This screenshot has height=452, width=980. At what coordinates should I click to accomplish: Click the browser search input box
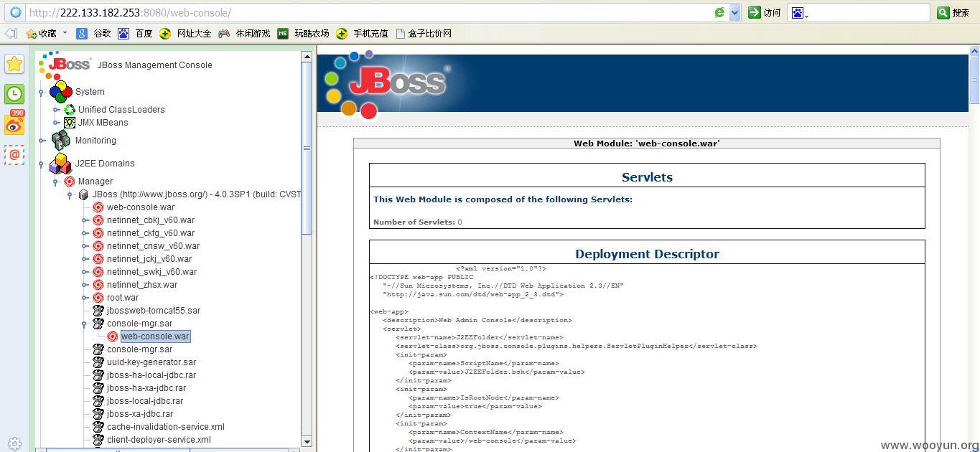pyautogui.click(x=869, y=12)
